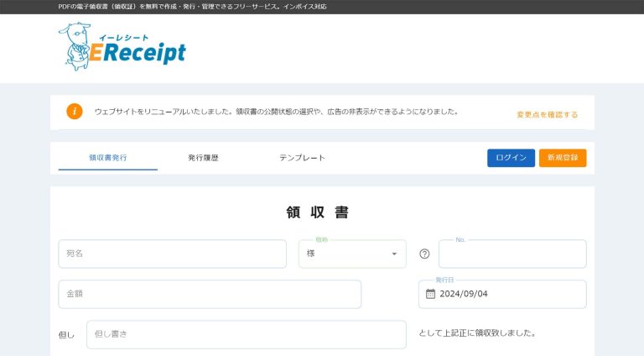The image size is (644, 356).
Task: Click the orange info icon in notice
Action: (x=75, y=112)
